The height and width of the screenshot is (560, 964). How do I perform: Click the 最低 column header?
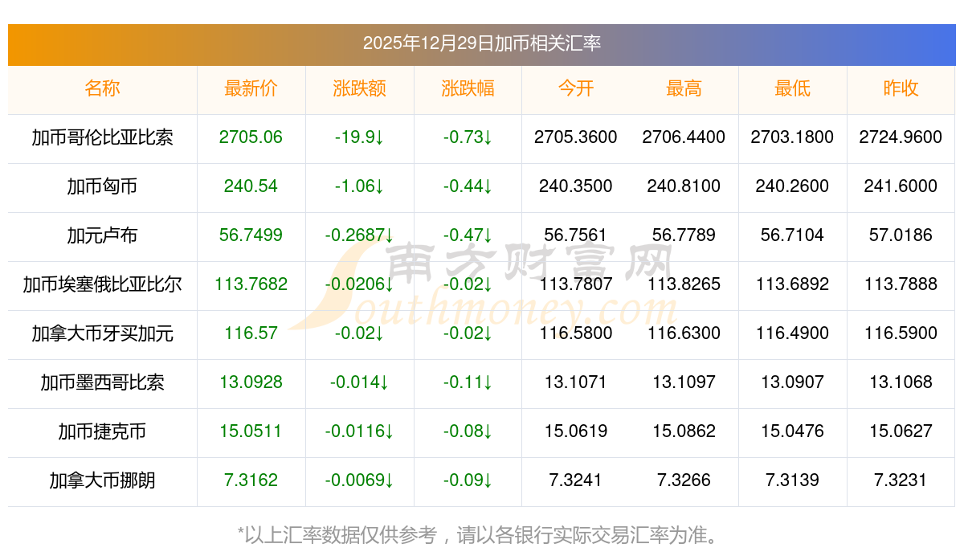coord(792,88)
